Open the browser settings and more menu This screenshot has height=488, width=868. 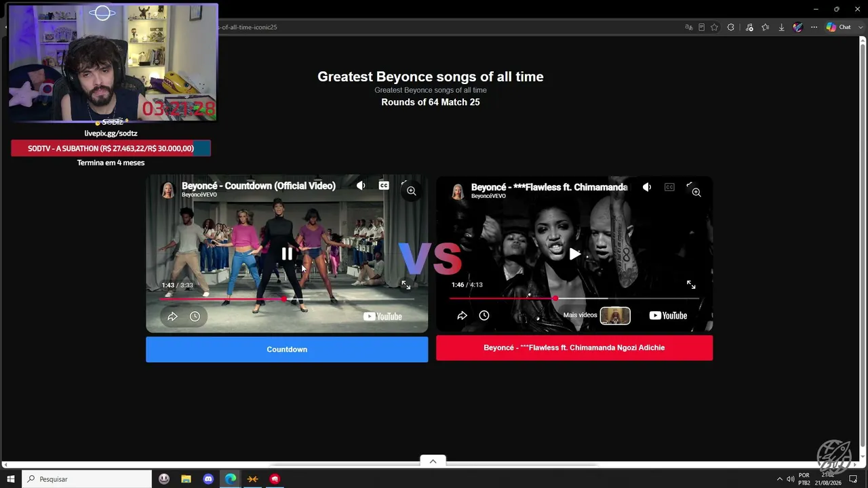click(x=814, y=27)
